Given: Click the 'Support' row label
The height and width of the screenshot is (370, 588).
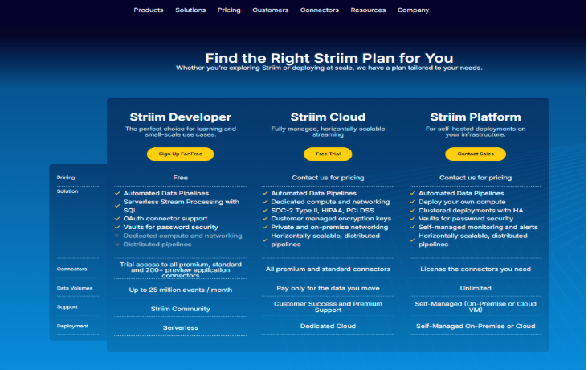Looking at the screenshot, I should click(x=67, y=307).
